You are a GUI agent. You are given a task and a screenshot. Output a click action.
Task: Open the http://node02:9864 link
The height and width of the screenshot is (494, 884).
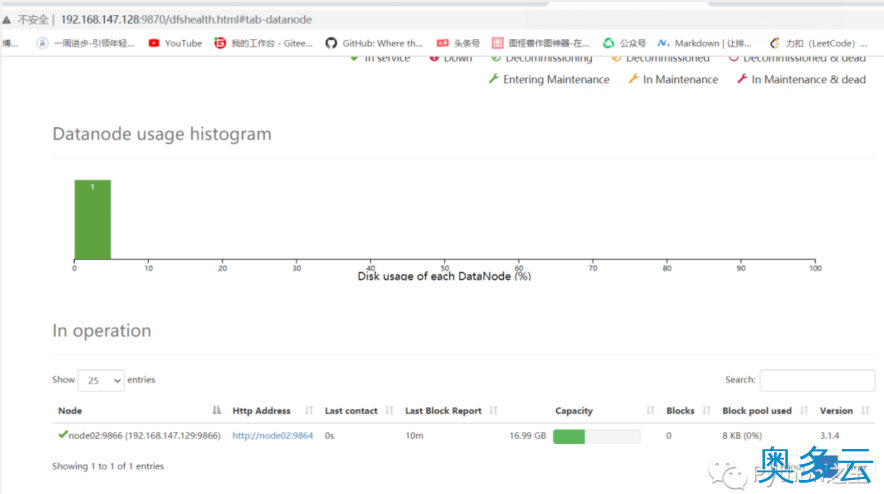[273, 435]
